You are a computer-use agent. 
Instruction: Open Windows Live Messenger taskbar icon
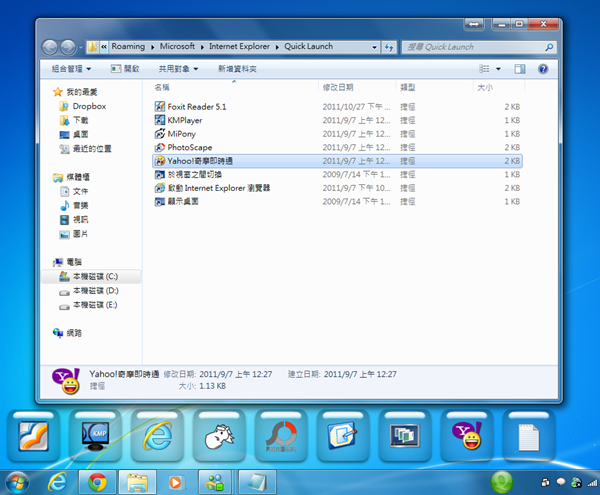215,482
